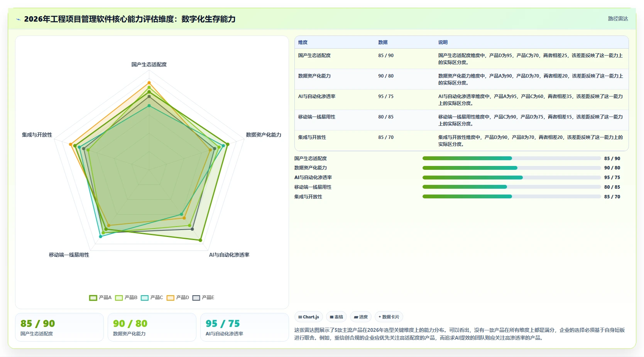This screenshot has height=357, width=644.
Task: Open the 85 / 90 国产生态适配度 stat card
Action: (59, 327)
